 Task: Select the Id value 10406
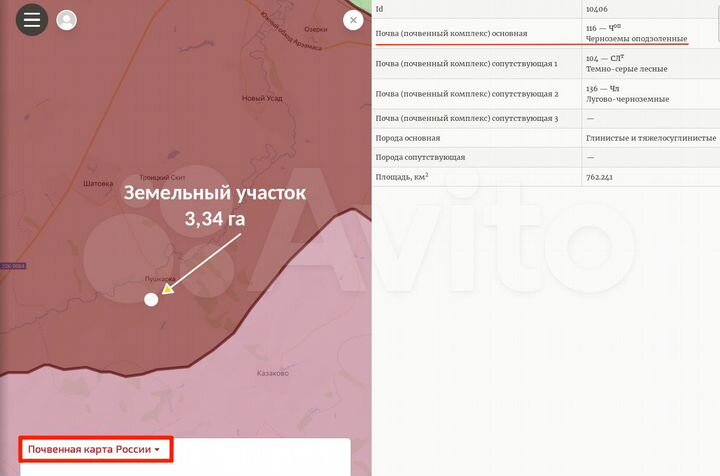coord(596,9)
